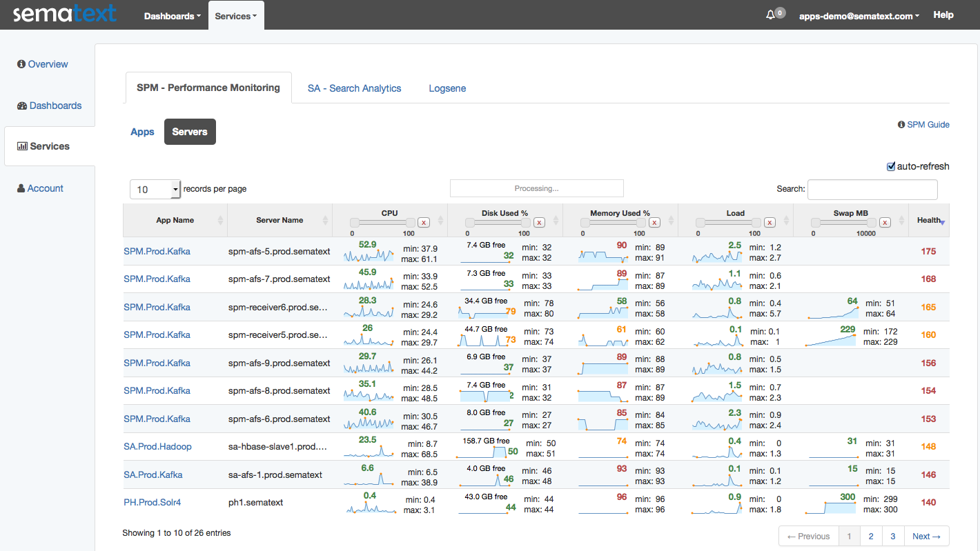
Task: Click health score 140
Action: click(x=928, y=502)
